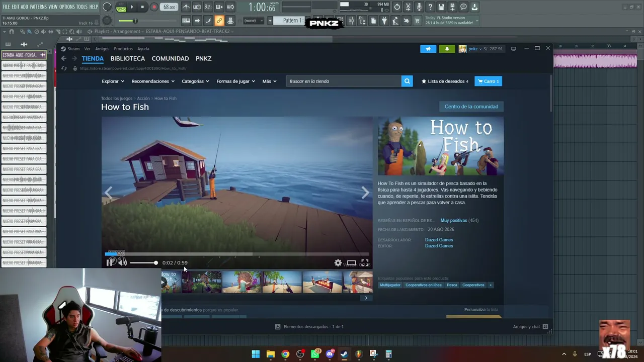Open trailer video settings gear

click(338, 262)
